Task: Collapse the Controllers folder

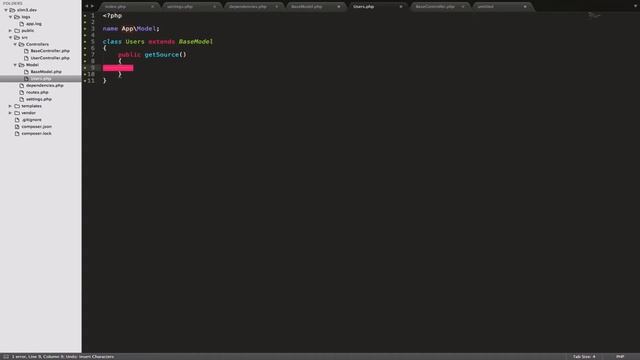Action: pos(15,44)
